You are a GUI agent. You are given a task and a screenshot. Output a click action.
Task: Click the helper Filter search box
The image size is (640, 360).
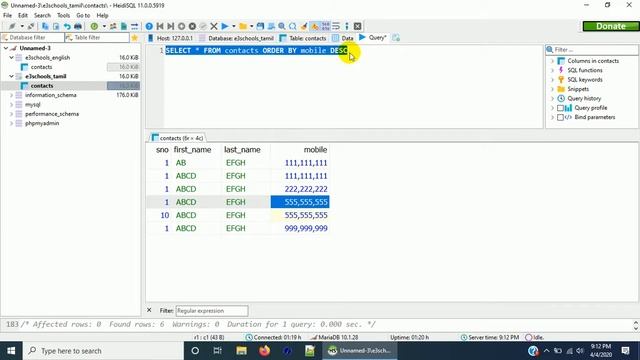(592, 50)
